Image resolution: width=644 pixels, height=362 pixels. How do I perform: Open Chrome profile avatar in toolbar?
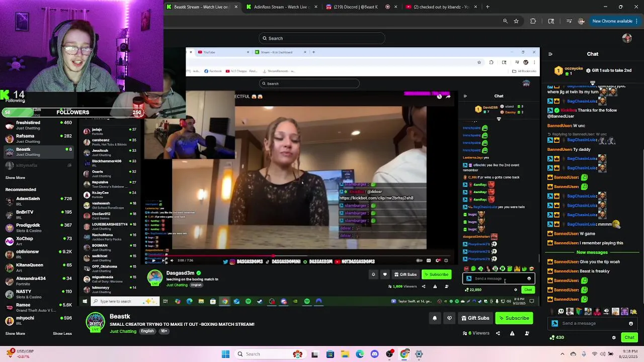[x=582, y=21]
